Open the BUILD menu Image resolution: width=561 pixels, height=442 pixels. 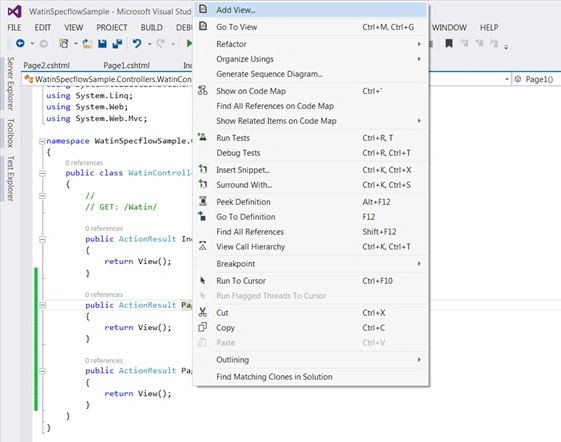point(151,28)
